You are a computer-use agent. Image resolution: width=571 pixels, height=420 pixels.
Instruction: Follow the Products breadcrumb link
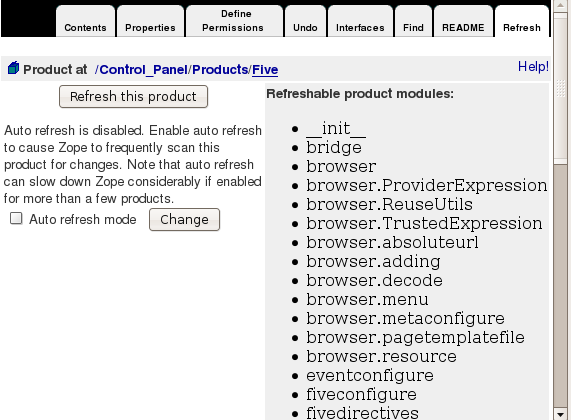coord(220,69)
